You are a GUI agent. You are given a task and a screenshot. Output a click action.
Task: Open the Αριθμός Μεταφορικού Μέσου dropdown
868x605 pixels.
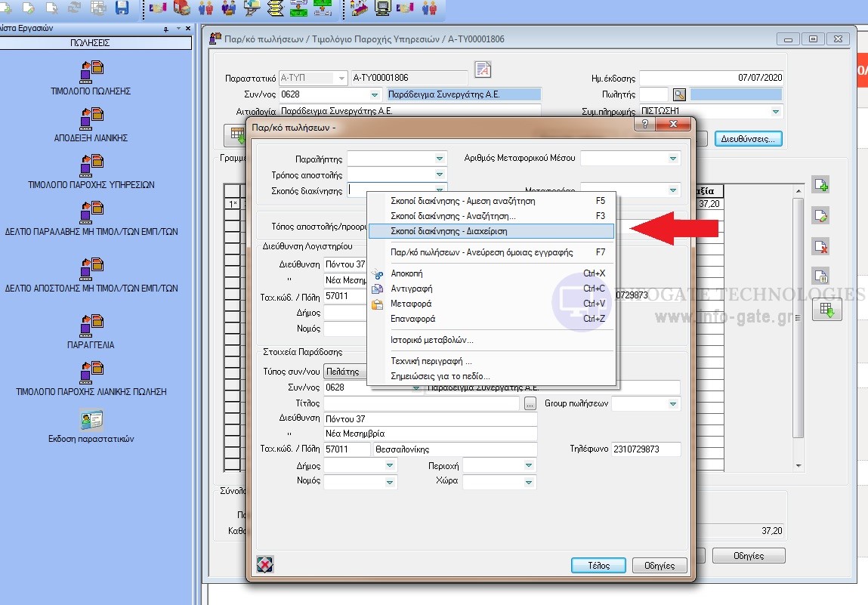(x=673, y=159)
